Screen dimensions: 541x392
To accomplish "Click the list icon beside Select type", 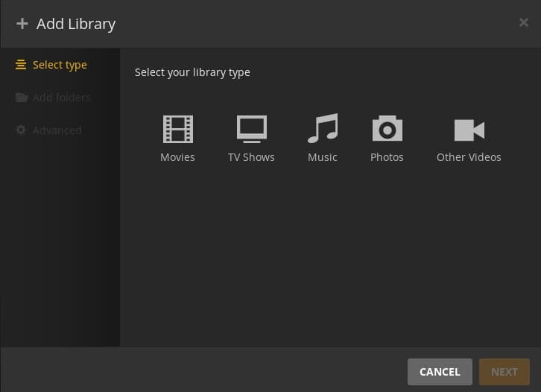I will point(21,65).
